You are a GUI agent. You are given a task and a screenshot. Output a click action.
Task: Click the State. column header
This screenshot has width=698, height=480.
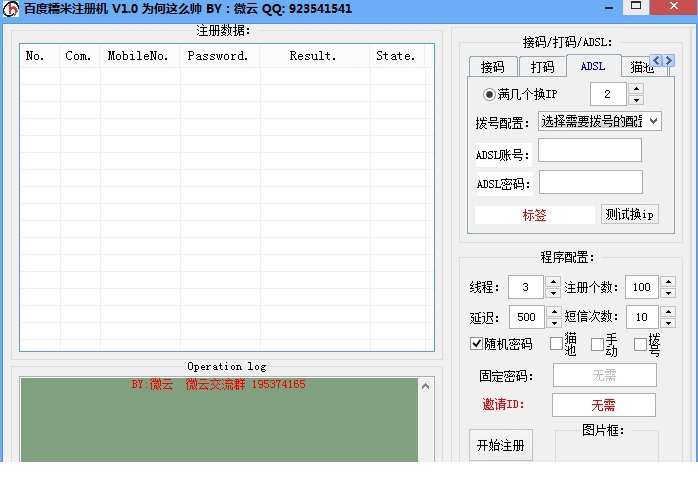coord(397,56)
